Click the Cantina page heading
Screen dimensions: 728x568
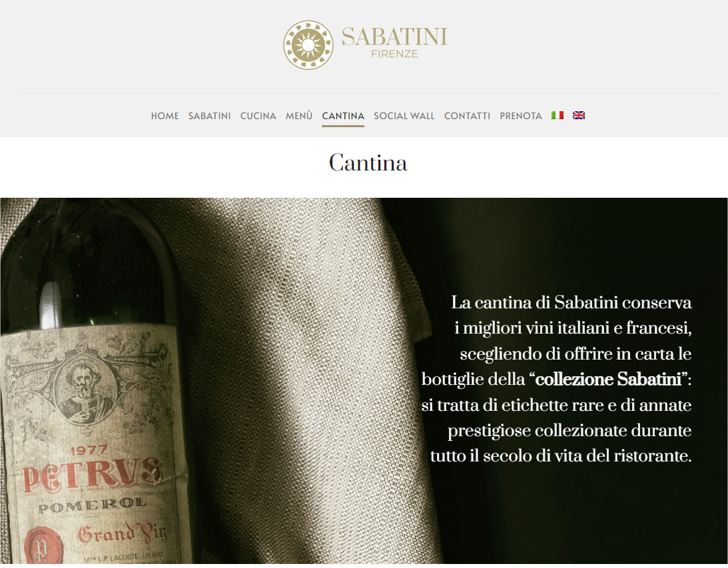pyautogui.click(x=368, y=163)
